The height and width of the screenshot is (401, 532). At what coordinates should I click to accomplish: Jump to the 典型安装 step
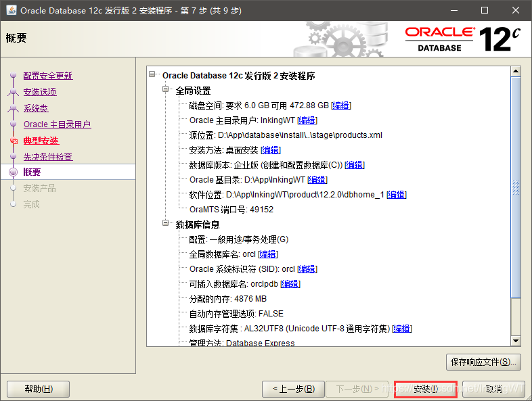[x=41, y=141]
